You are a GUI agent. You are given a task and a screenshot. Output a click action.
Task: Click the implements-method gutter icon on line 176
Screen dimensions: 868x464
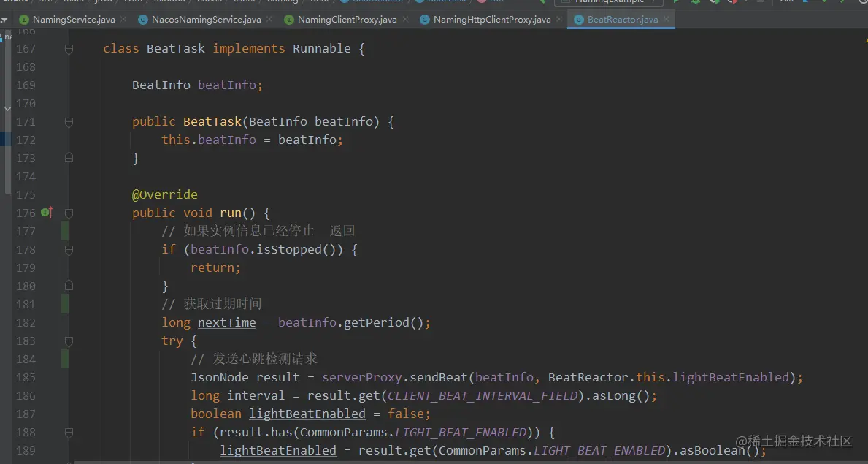click(47, 213)
